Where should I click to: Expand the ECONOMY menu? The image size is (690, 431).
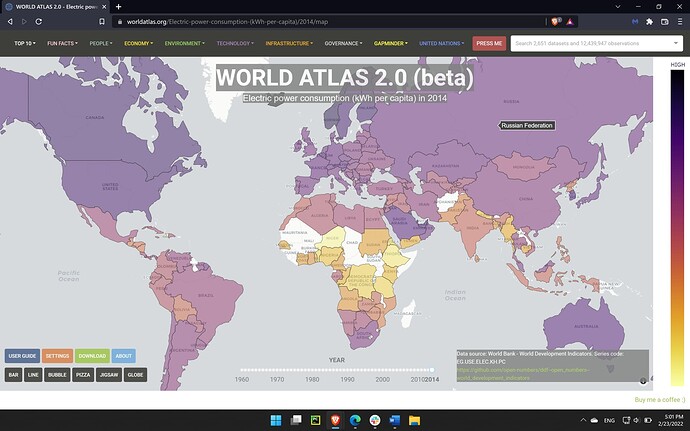138,43
